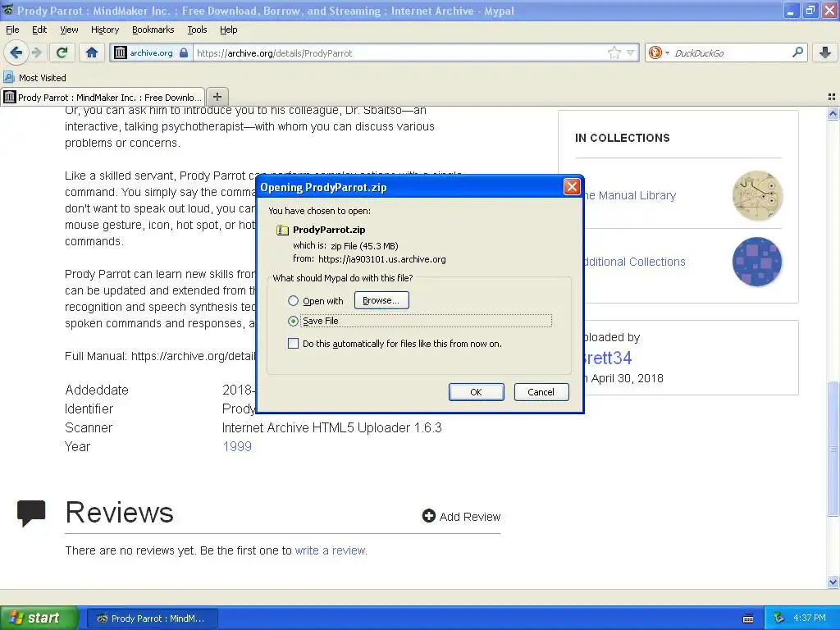840x630 pixels.
Task: Open the Windows start menu
Action: [x=39, y=618]
